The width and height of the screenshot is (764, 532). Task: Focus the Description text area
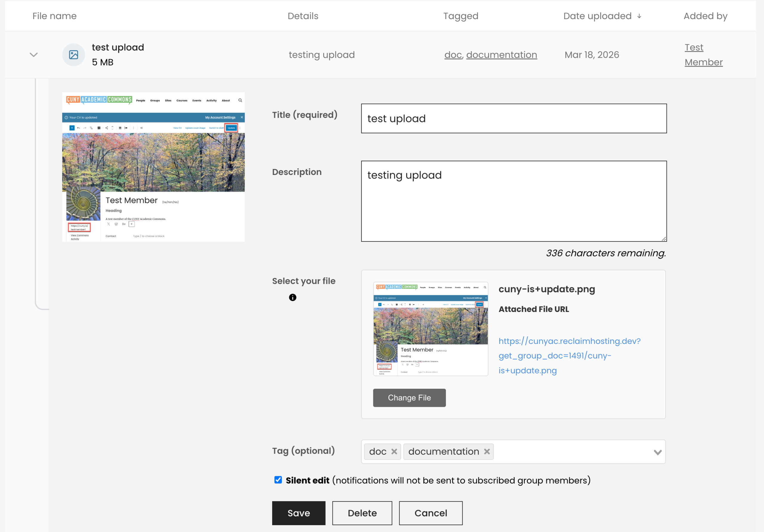click(x=514, y=201)
